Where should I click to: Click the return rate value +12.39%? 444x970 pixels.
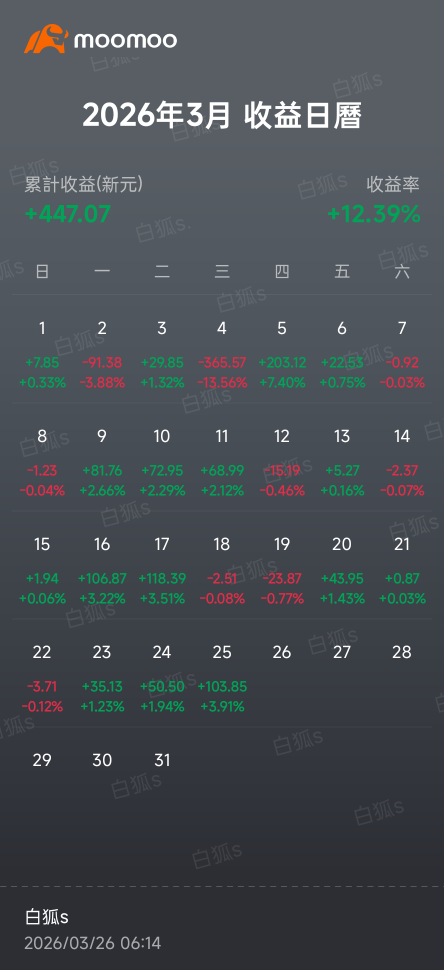click(x=374, y=214)
